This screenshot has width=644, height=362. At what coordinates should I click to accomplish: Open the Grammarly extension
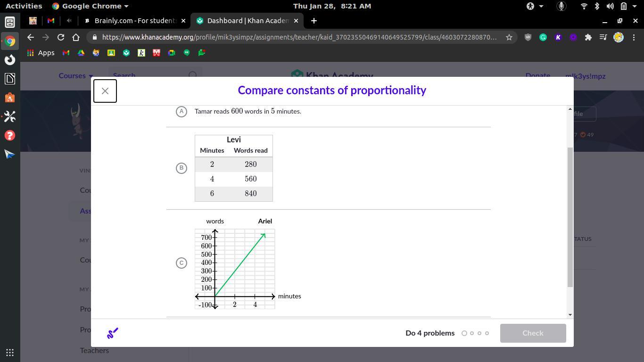(543, 37)
